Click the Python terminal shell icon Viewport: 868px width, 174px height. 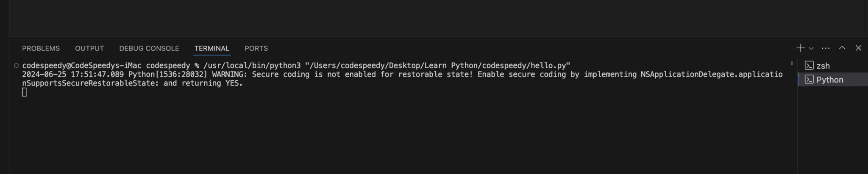(x=809, y=80)
